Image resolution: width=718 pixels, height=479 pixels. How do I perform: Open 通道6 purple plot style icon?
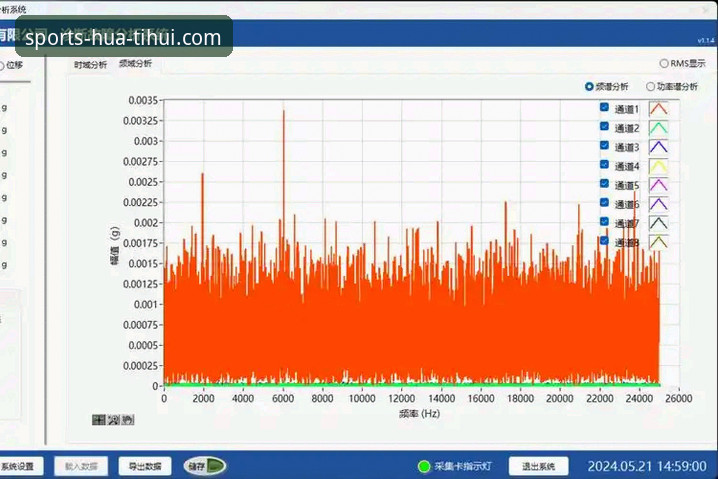coord(658,204)
